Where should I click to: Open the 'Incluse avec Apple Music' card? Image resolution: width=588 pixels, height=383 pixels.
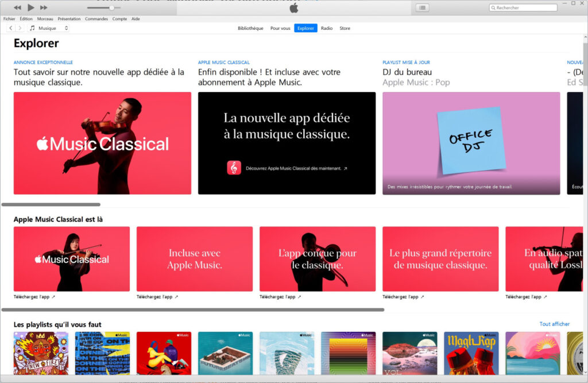coord(195,259)
